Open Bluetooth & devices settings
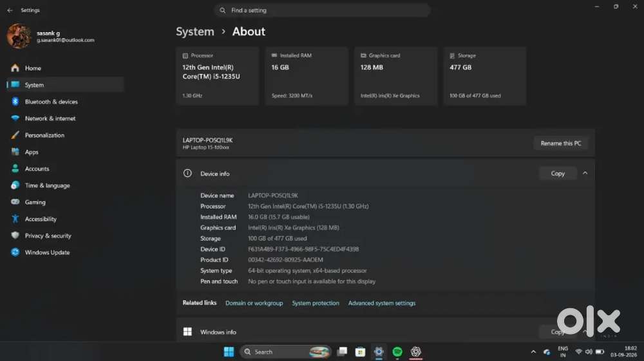This screenshot has height=361, width=644. pyautogui.click(x=51, y=102)
